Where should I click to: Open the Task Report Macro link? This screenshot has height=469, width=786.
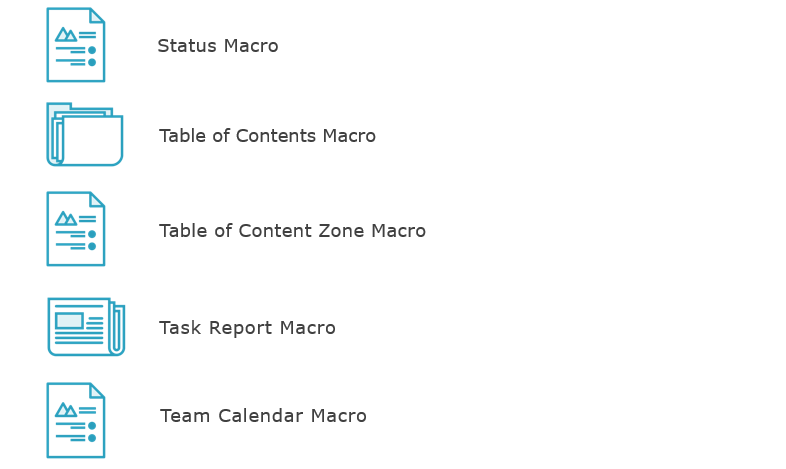(x=247, y=328)
